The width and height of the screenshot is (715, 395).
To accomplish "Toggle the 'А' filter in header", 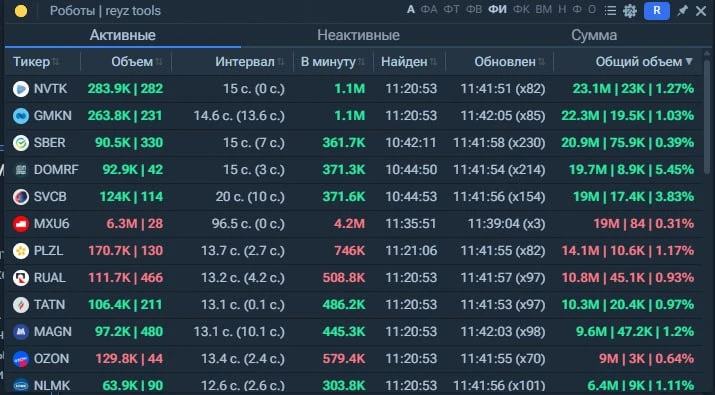I will pos(411,10).
